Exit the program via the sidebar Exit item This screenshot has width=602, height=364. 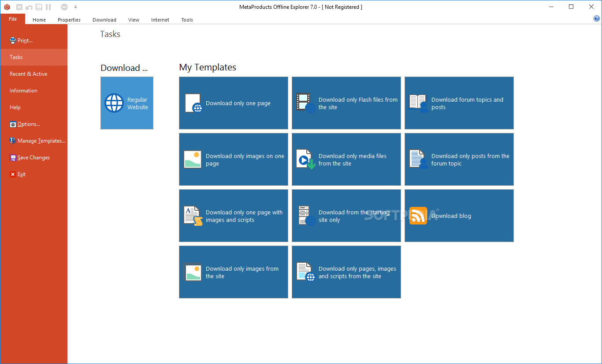(x=34, y=174)
